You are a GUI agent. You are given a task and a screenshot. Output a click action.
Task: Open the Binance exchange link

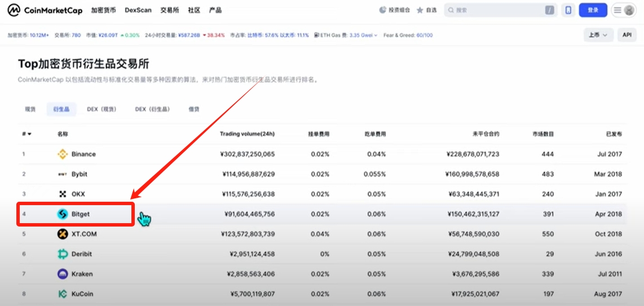click(x=83, y=154)
